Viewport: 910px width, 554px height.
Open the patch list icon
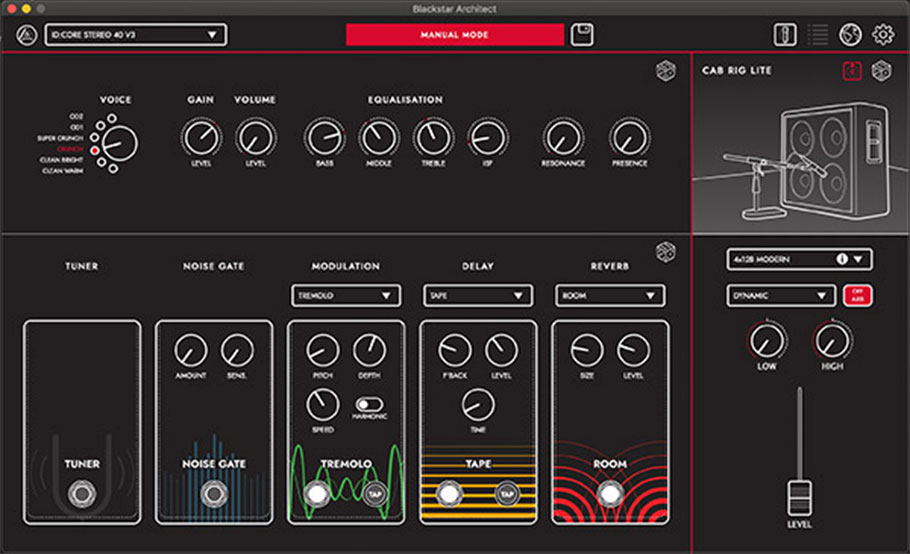(818, 35)
